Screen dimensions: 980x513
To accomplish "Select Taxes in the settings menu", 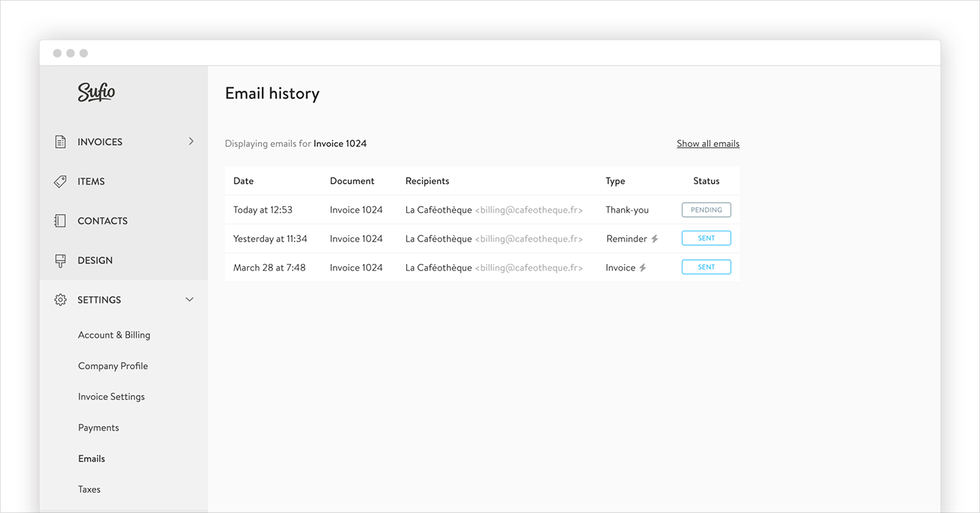I will [x=89, y=490].
